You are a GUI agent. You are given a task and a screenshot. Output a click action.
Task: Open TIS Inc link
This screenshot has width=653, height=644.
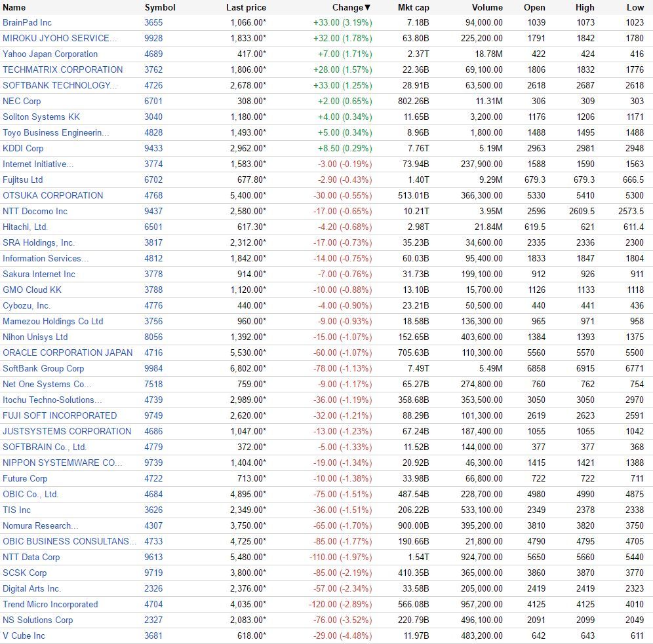click(x=16, y=510)
